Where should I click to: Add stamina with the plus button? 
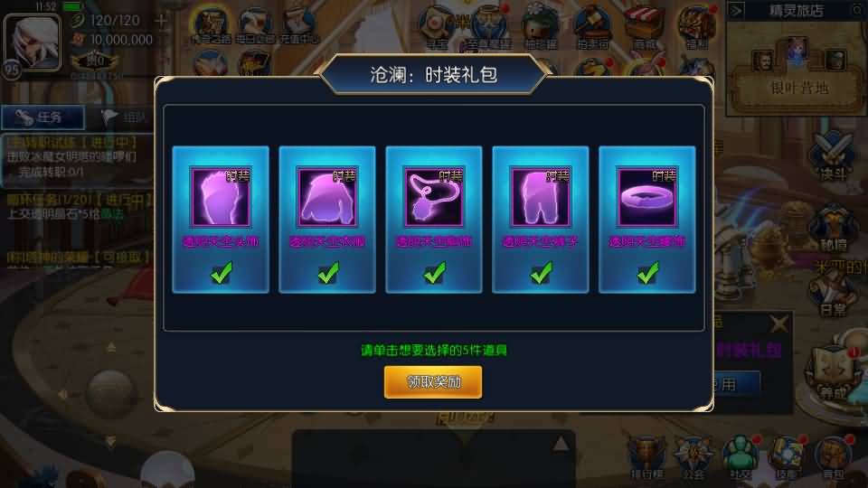[x=161, y=21]
